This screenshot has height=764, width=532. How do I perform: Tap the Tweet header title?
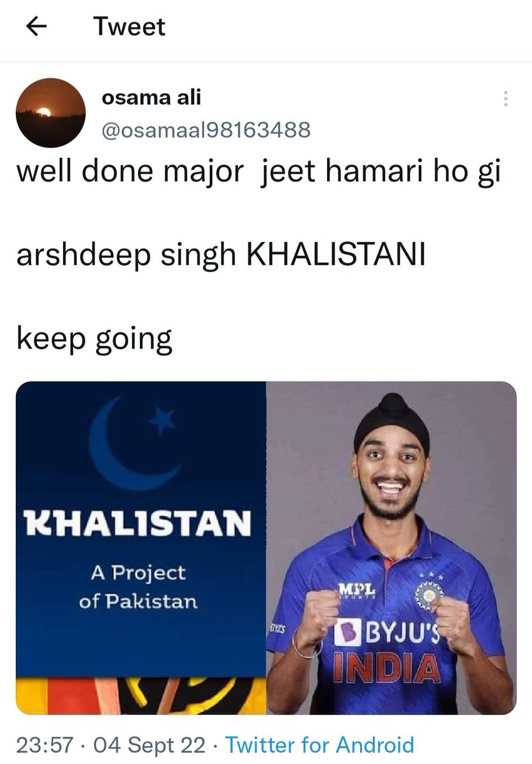(x=129, y=27)
